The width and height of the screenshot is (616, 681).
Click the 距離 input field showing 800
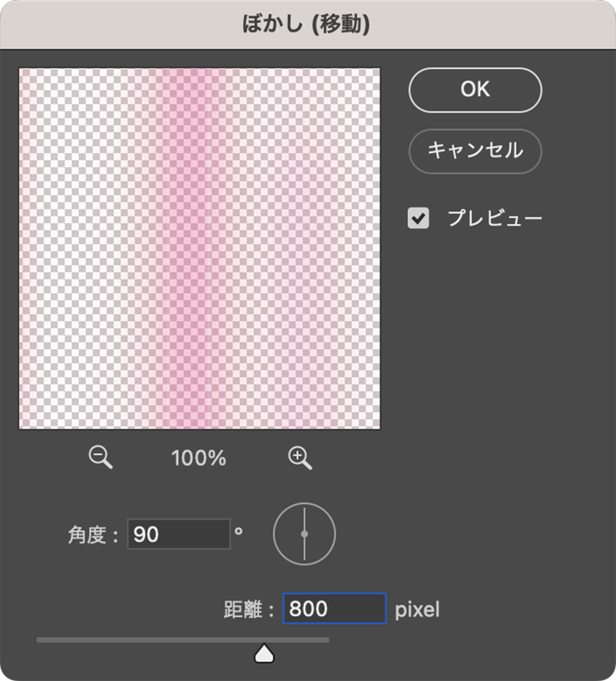pos(334,609)
